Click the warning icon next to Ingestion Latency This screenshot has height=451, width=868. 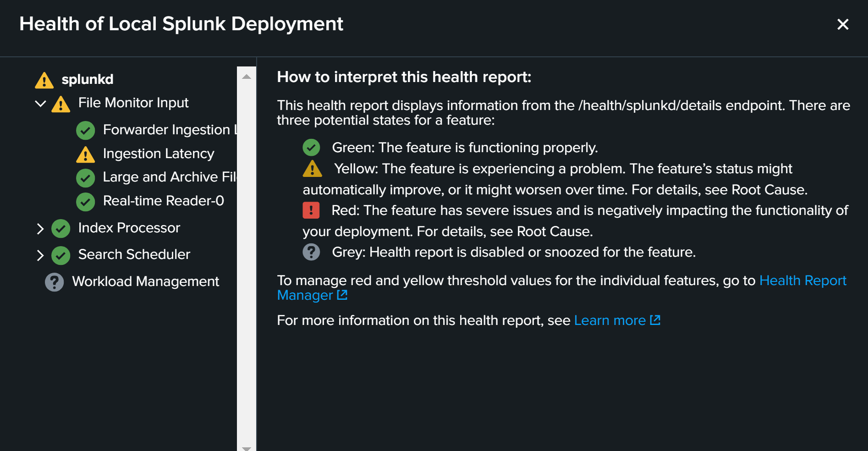pyautogui.click(x=85, y=154)
